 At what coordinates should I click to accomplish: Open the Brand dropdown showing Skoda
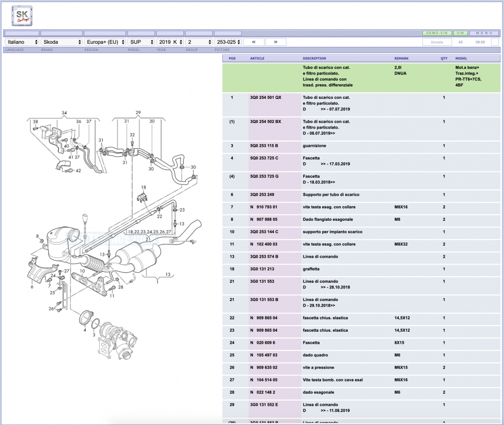coord(61,42)
